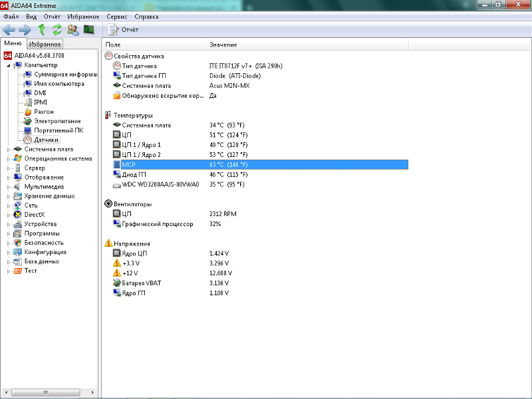532x399 pixels.
Task: Open the Избранное menu
Action: tap(83, 17)
